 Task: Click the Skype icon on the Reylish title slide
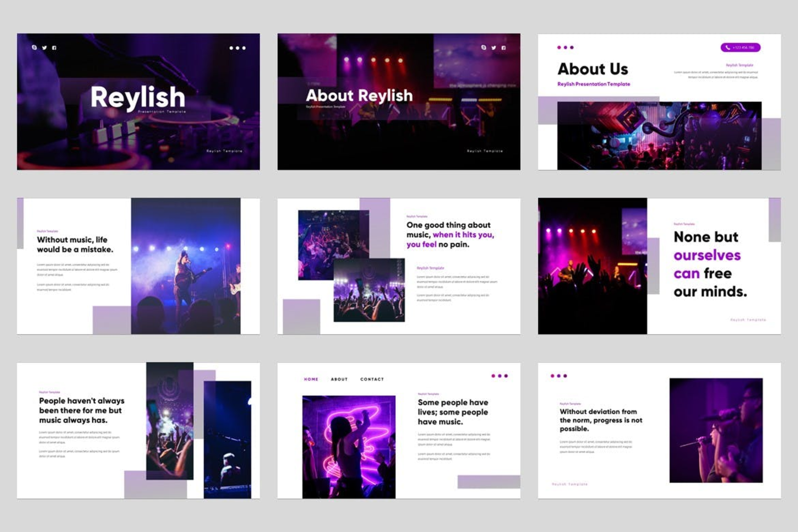(35, 47)
